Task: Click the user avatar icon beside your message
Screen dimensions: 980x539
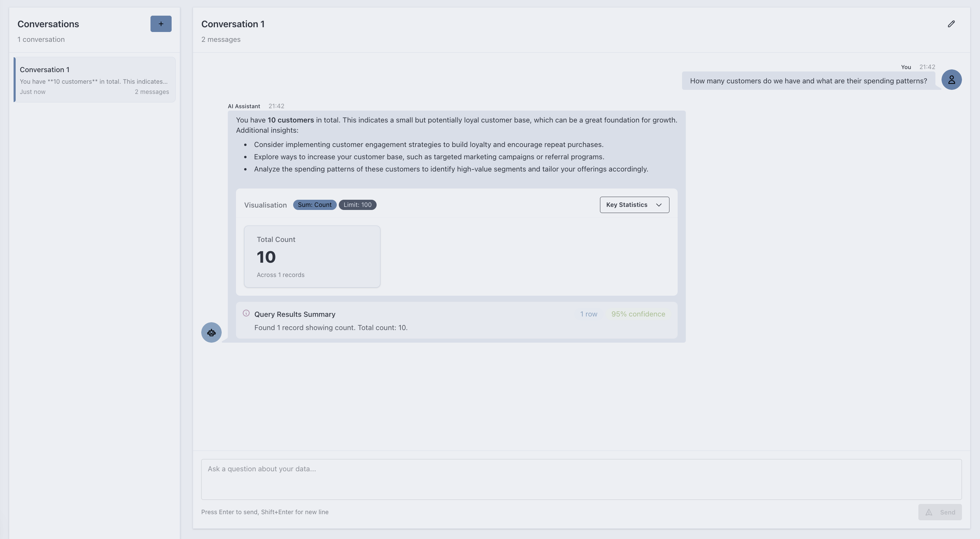Action: (951, 80)
